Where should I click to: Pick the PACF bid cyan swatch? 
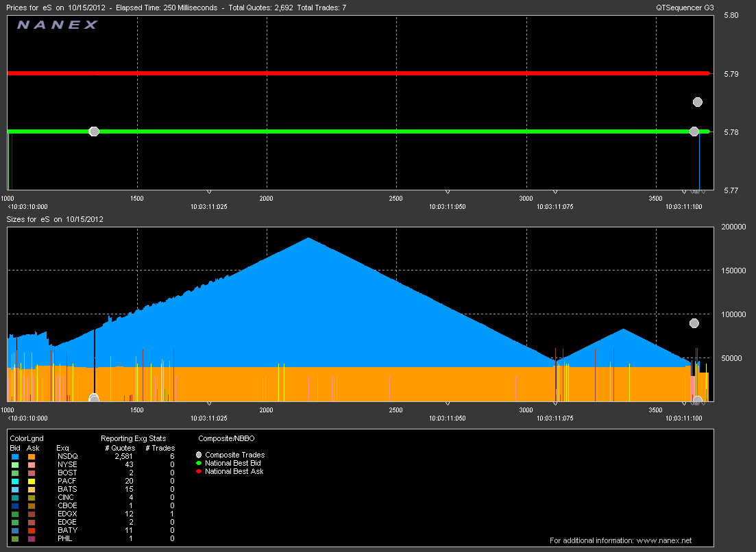point(15,481)
